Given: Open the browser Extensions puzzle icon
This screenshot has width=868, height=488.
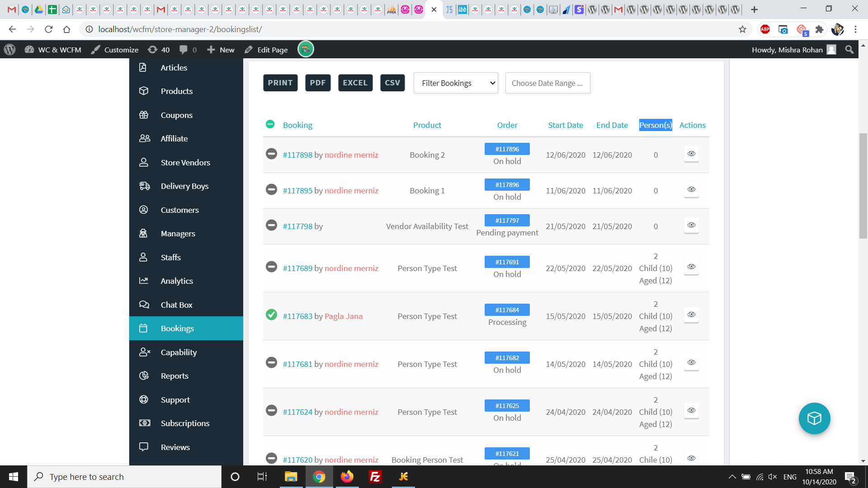Looking at the screenshot, I should coord(819,29).
